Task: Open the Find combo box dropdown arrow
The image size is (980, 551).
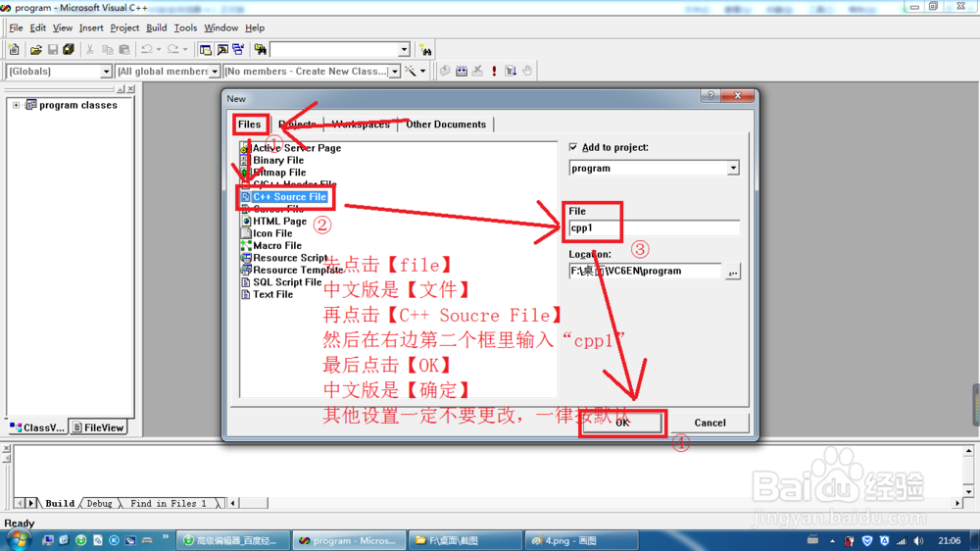Action: click(404, 49)
